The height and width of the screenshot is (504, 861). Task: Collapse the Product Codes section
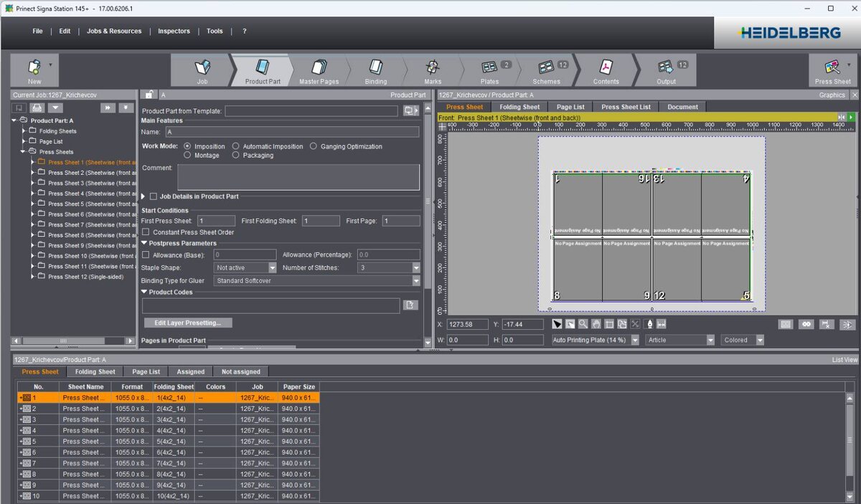pyautogui.click(x=144, y=293)
